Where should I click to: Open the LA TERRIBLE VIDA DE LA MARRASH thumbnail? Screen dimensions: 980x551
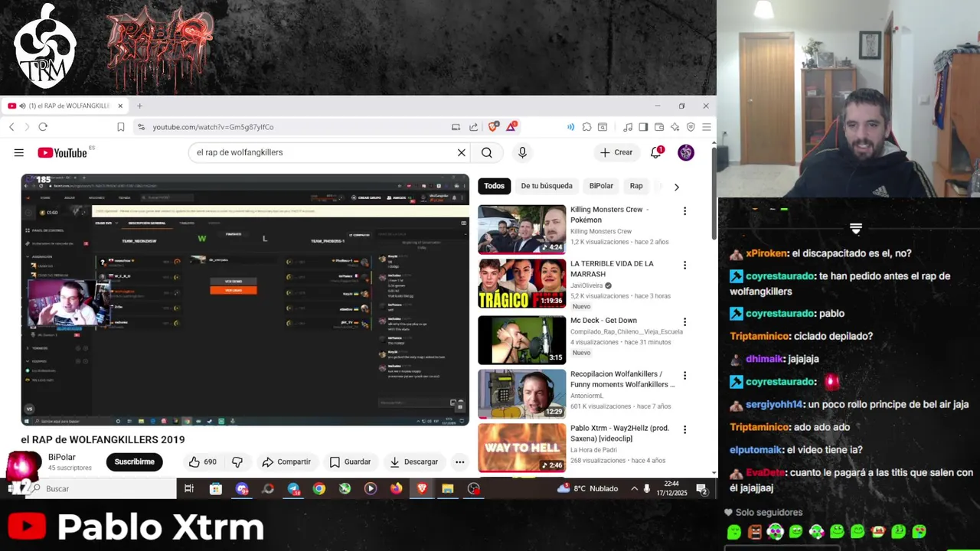coord(521,283)
